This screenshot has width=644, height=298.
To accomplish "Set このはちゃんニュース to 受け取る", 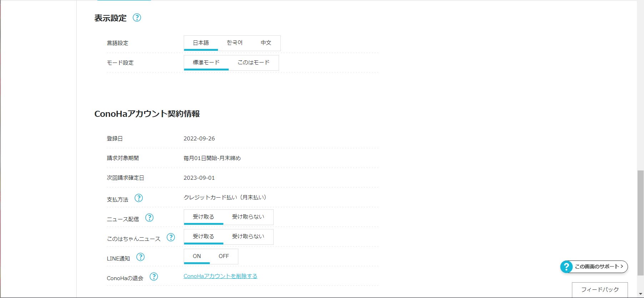I will point(204,237).
